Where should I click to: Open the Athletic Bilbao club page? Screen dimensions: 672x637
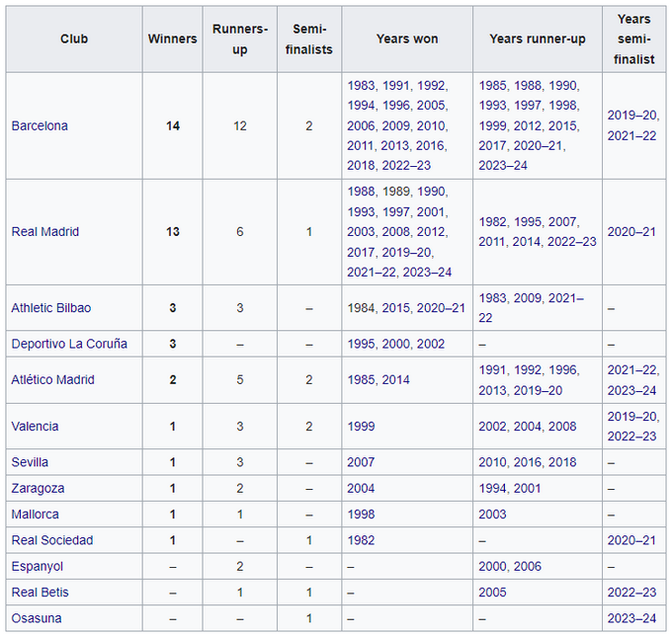tap(50, 308)
